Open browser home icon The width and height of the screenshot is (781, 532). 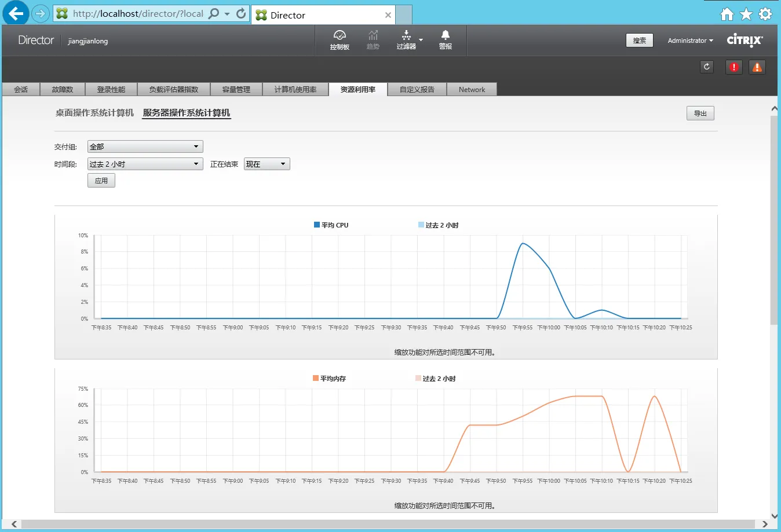coord(727,14)
